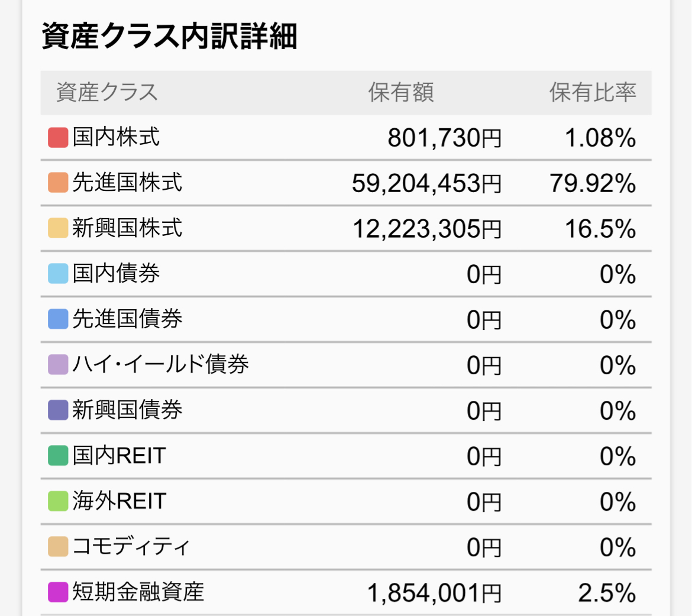Click the light green 海外REIT swatch
Image resolution: width=692 pixels, height=616 pixels.
[58, 501]
